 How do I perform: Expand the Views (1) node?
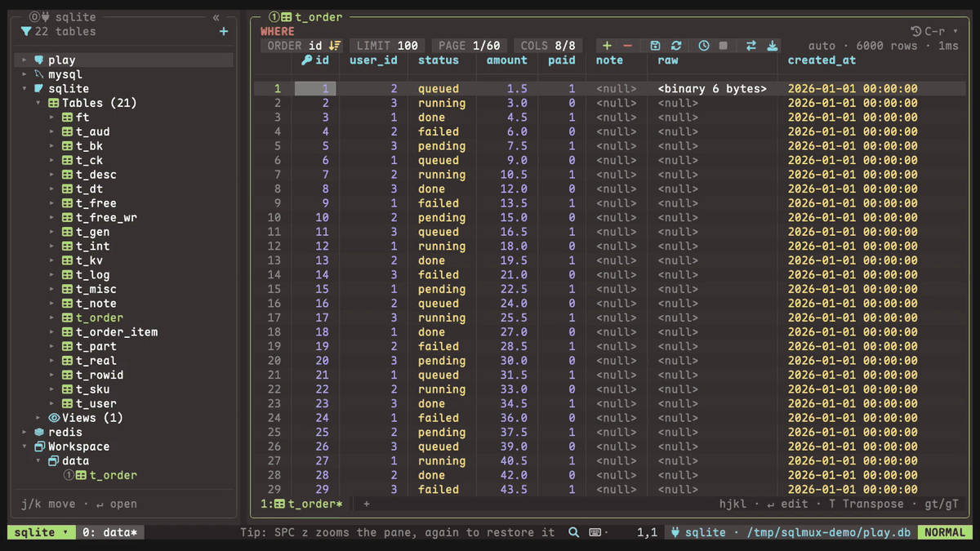tap(38, 418)
